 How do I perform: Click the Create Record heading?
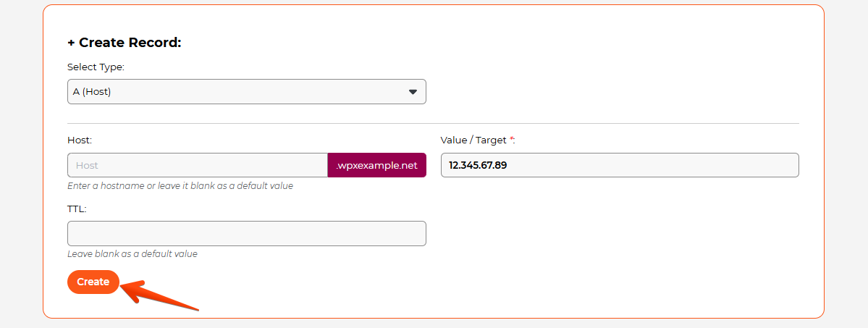130,43
